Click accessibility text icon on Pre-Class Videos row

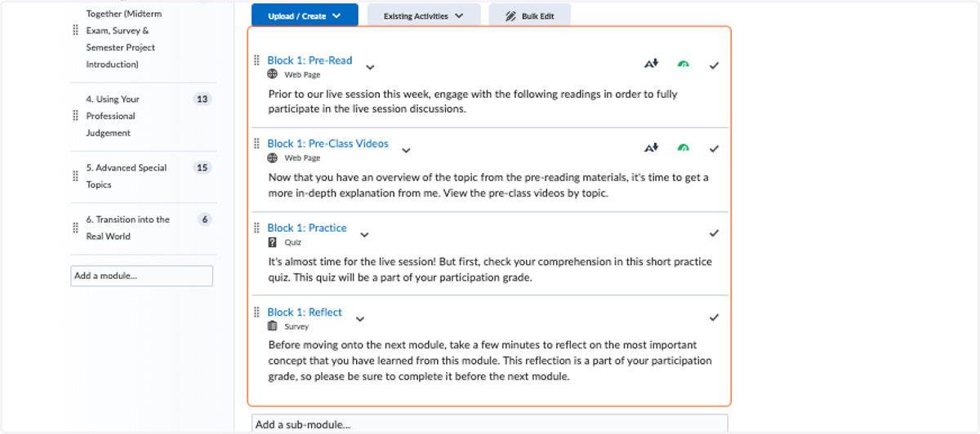(651, 148)
